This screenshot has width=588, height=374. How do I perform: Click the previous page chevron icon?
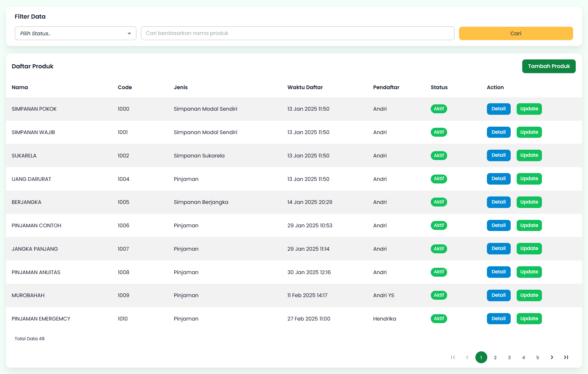(467, 357)
